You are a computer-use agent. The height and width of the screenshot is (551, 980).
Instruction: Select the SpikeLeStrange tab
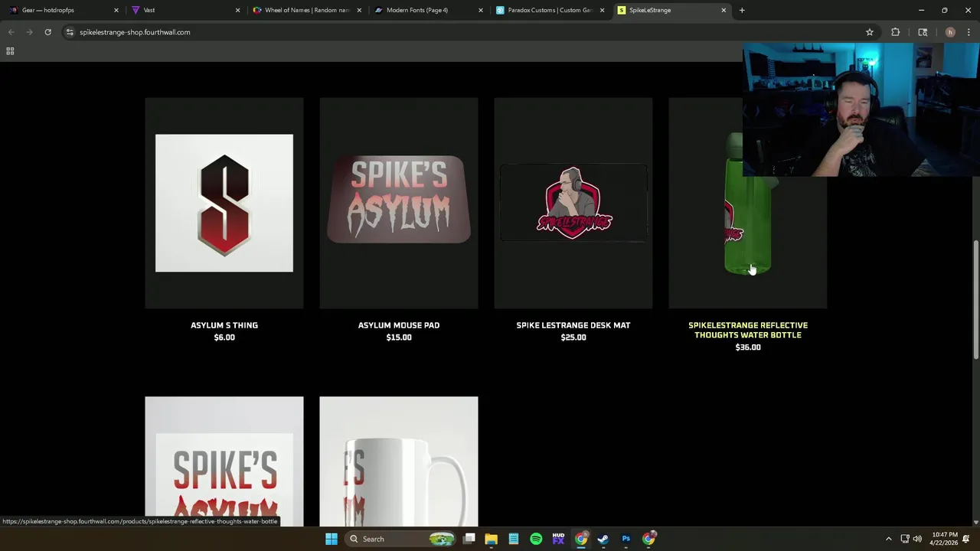pos(670,10)
